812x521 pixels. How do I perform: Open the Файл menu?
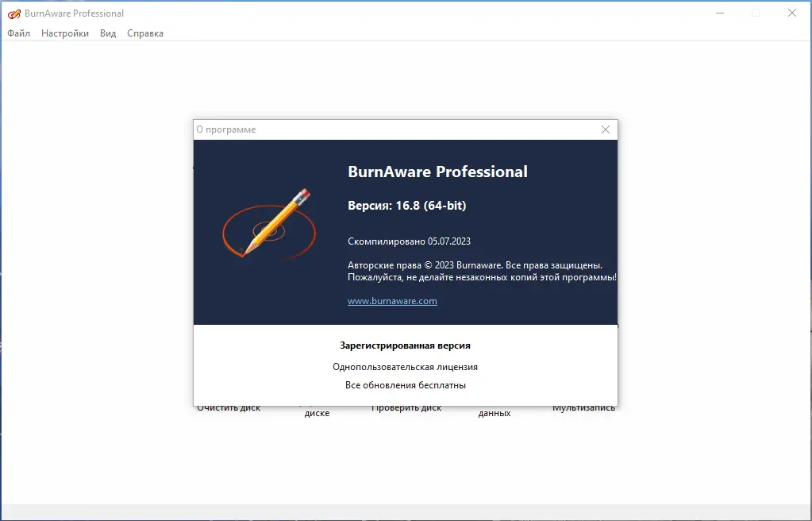[x=17, y=33]
